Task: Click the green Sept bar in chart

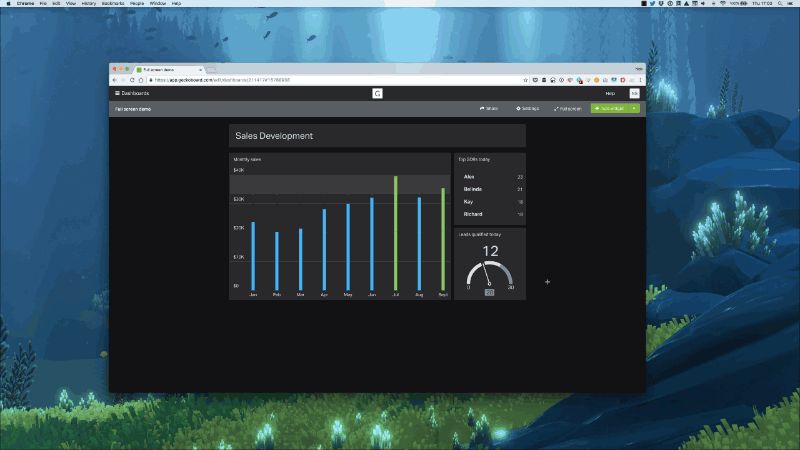Action: click(443, 239)
